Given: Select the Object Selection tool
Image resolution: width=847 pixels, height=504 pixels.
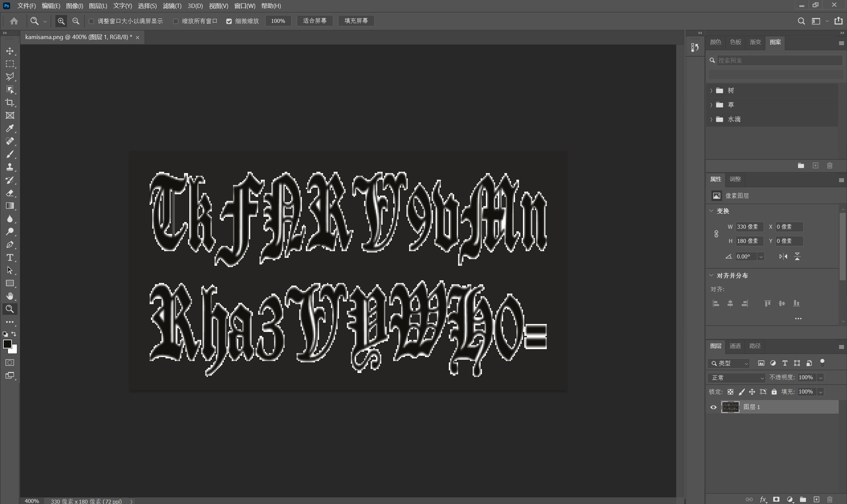Looking at the screenshot, I should (x=10, y=90).
